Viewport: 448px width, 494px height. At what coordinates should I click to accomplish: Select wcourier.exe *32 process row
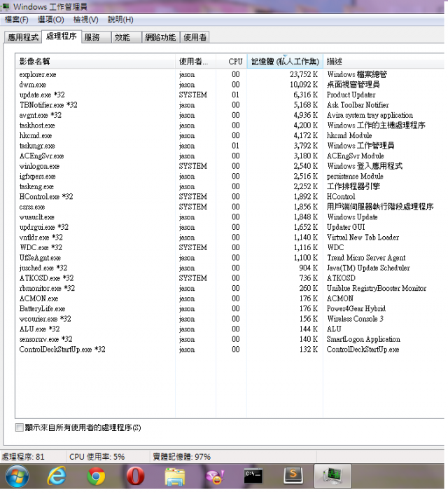click(230, 319)
